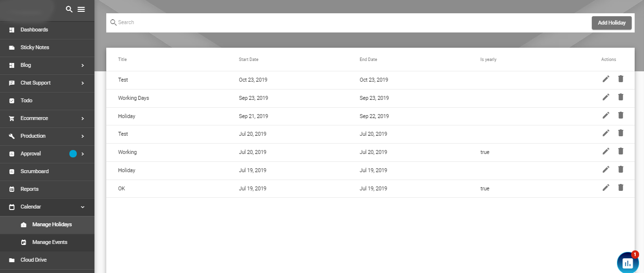
Task: Delete the OK holiday entry
Action: 620,187
